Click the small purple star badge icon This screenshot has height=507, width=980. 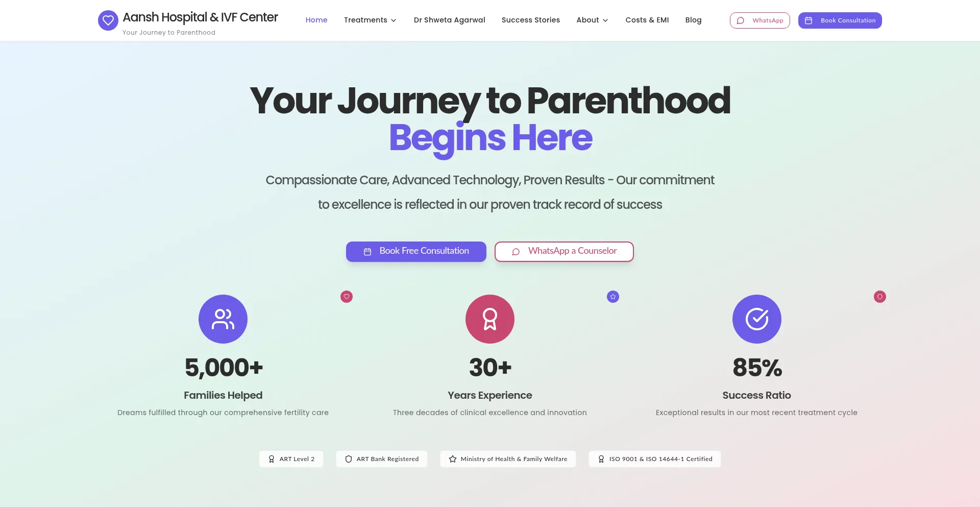(613, 297)
